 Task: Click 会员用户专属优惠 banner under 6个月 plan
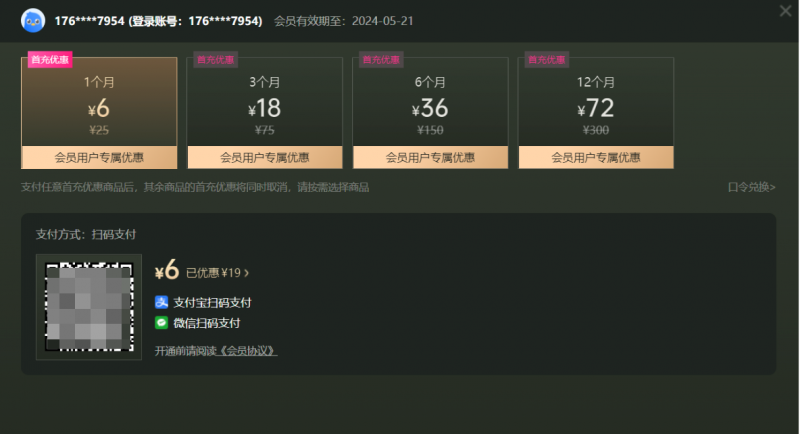430,158
